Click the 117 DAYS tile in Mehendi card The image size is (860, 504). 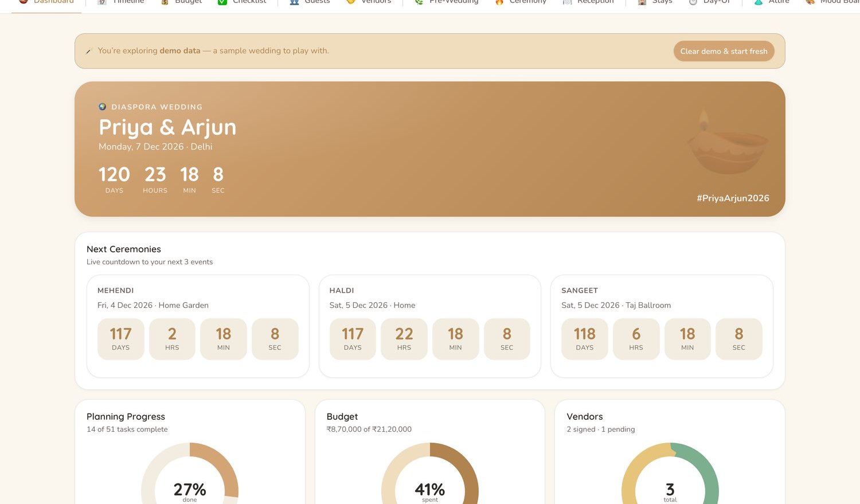click(120, 339)
